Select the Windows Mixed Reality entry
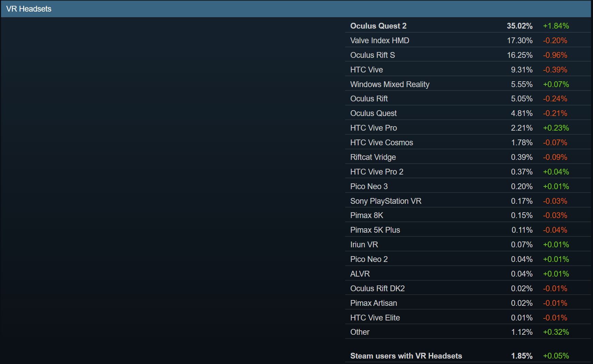Viewport: 593px width, 364px height. [x=390, y=84]
